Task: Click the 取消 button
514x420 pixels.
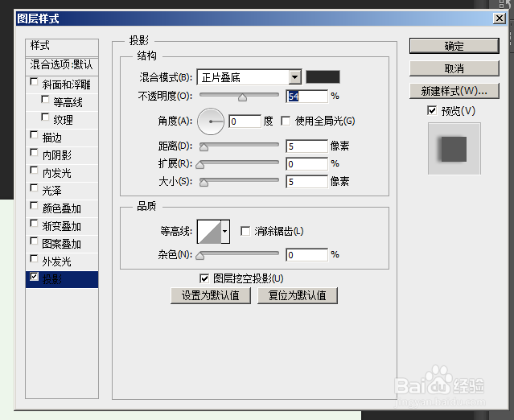Action: click(454, 68)
